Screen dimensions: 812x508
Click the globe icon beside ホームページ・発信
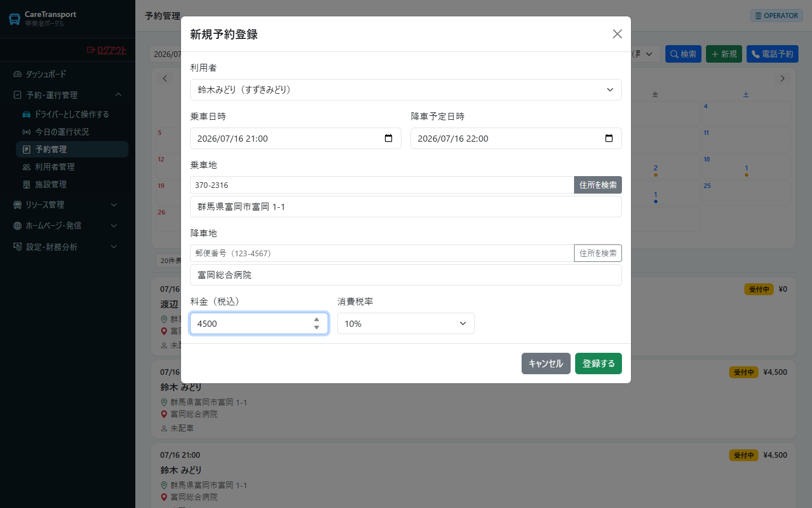pos(17,225)
